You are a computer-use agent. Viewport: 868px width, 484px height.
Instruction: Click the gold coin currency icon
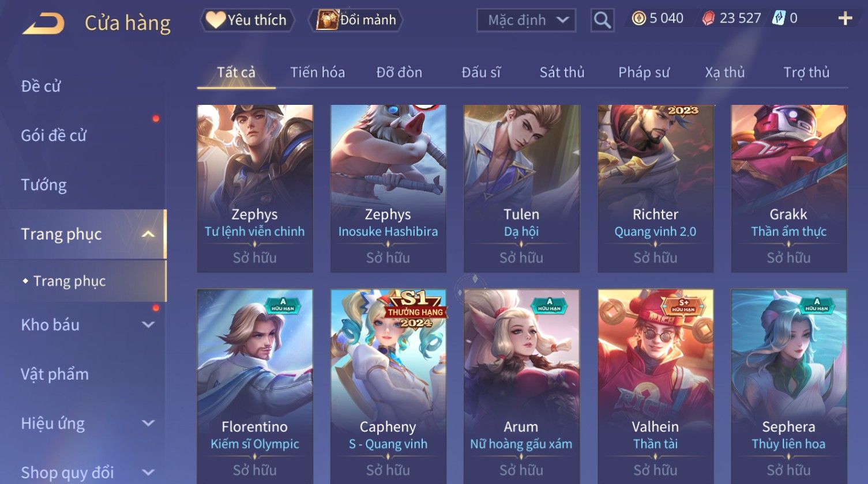click(638, 19)
